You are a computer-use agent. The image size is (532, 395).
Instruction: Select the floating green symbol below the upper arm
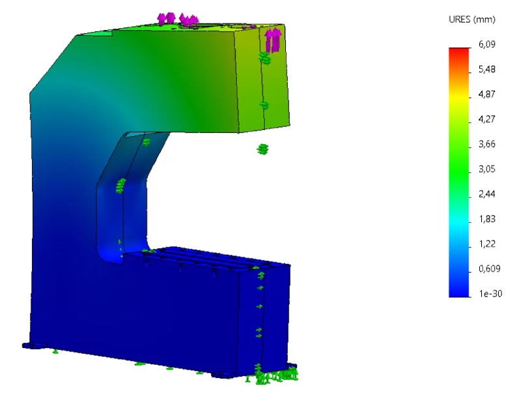coord(262,149)
